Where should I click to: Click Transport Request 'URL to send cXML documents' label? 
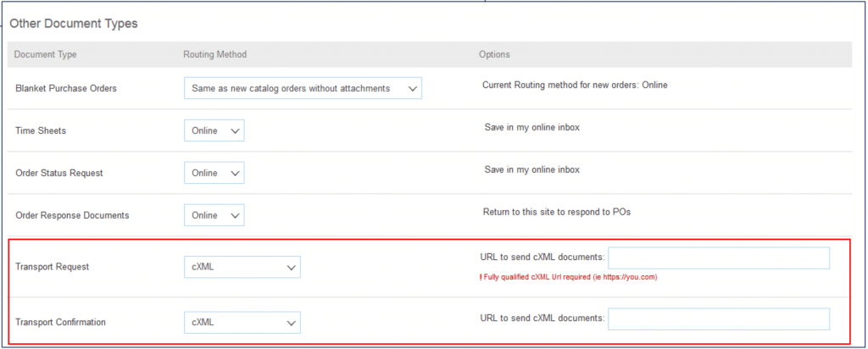click(542, 258)
